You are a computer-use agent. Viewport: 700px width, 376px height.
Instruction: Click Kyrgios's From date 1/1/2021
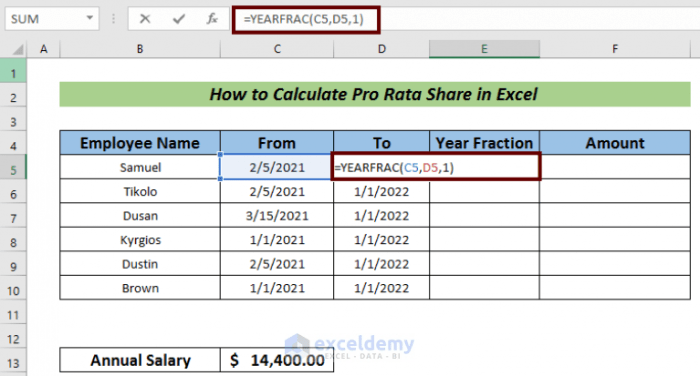pyautogui.click(x=277, y=239)
